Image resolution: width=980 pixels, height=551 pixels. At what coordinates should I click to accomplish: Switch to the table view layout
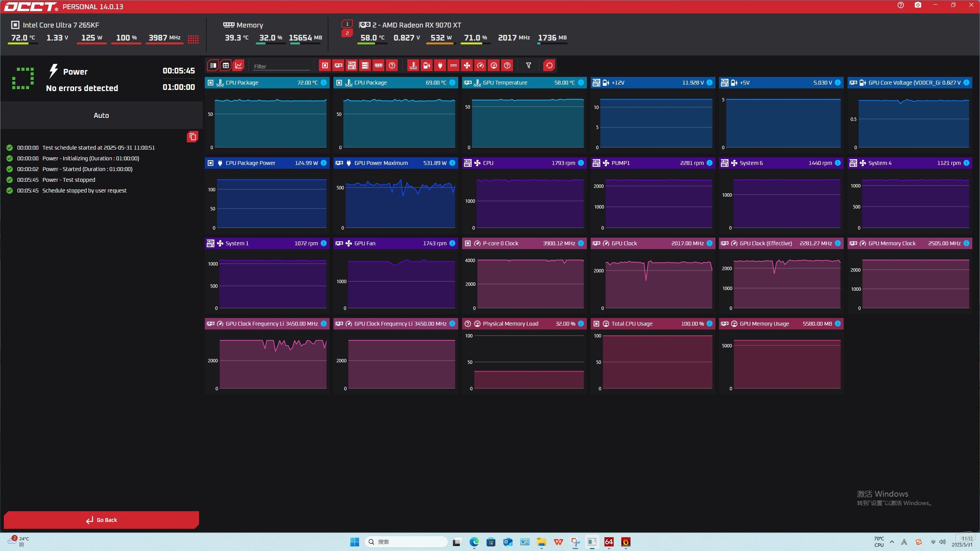(226, 65)
